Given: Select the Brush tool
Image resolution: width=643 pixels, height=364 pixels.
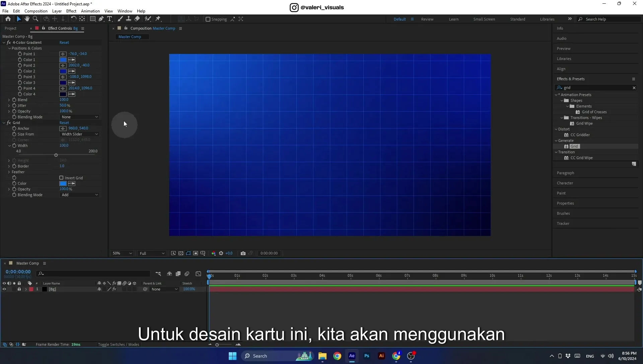Looking at the screenshot, I should (120, 19).
